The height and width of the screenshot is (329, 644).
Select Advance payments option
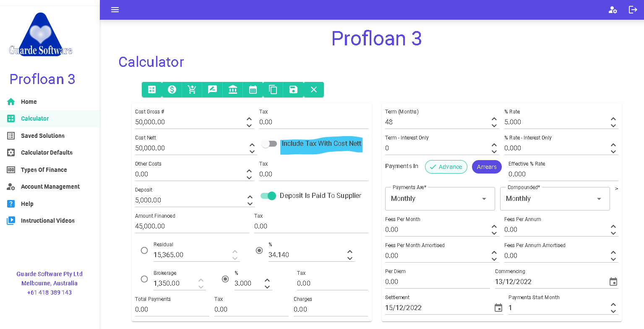tap(446, 167)
